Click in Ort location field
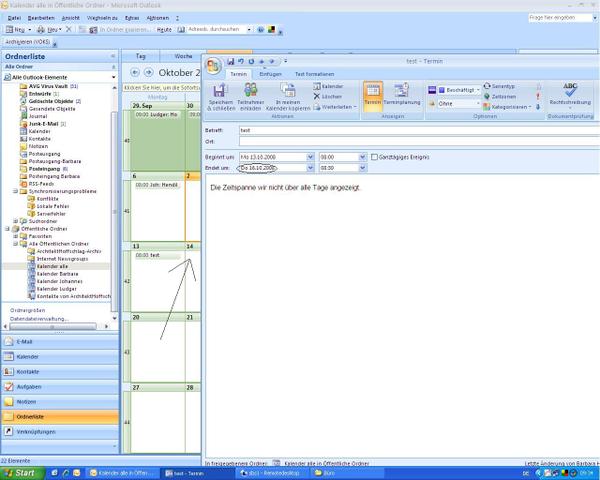The image size is (600, 480). coord(419,142)
